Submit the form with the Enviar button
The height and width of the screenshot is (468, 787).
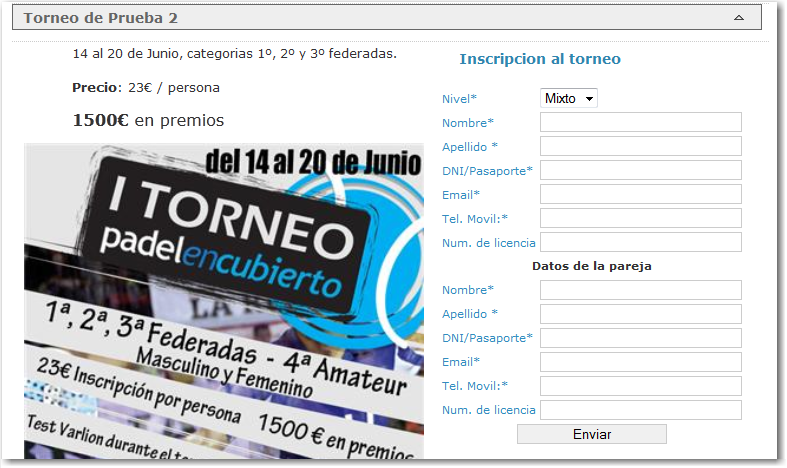pyautogui.click(x=592, y=434)
